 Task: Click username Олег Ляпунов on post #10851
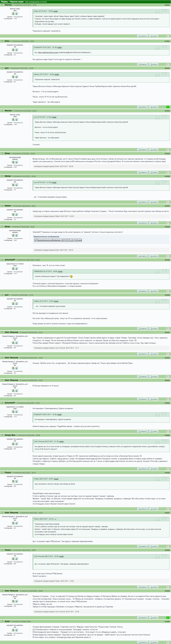coord(11,332)
